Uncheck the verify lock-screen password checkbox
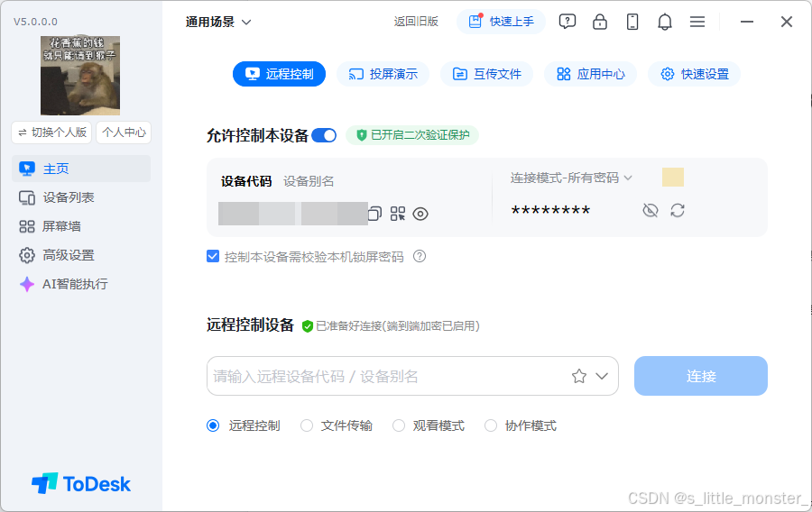 tap(213, 256)
